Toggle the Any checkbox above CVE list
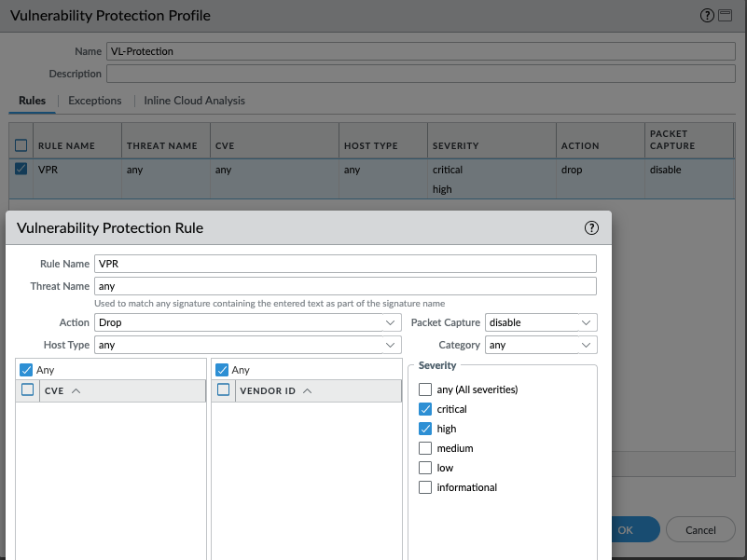 coord(26,370)
